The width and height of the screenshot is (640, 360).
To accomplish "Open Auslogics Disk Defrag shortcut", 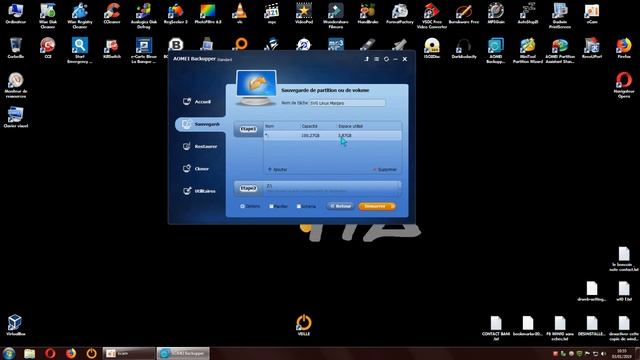I will (144, 15).
